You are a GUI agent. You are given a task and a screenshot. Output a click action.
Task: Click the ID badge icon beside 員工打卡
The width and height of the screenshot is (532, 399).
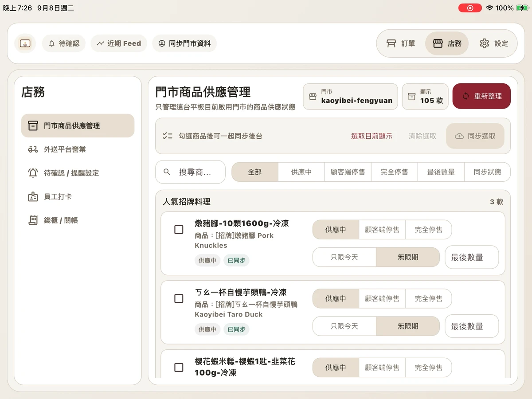(x=33, y=196)
